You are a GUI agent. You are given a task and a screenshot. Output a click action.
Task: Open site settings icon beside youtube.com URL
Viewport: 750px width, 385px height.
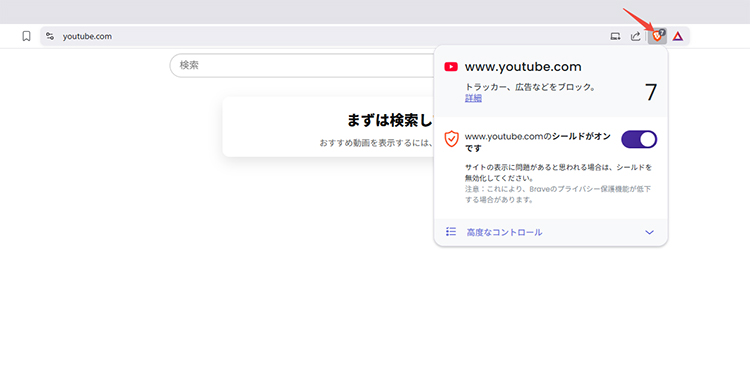50,36
